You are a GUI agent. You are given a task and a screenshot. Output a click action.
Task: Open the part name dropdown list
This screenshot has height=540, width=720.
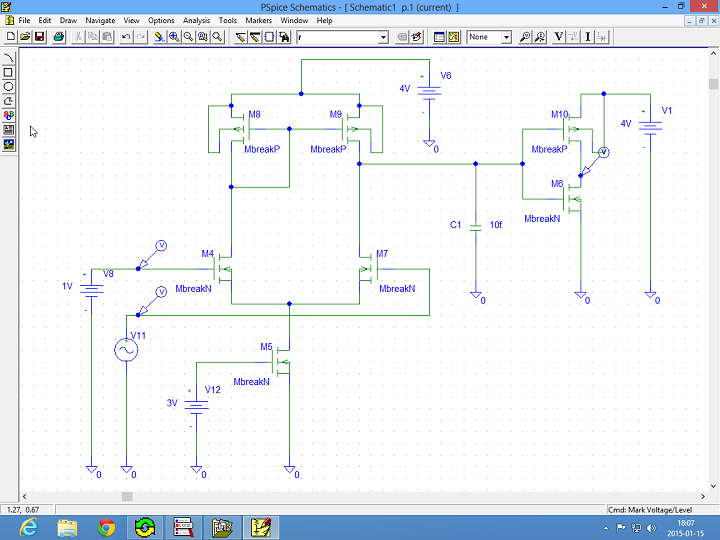coord(383,37)
